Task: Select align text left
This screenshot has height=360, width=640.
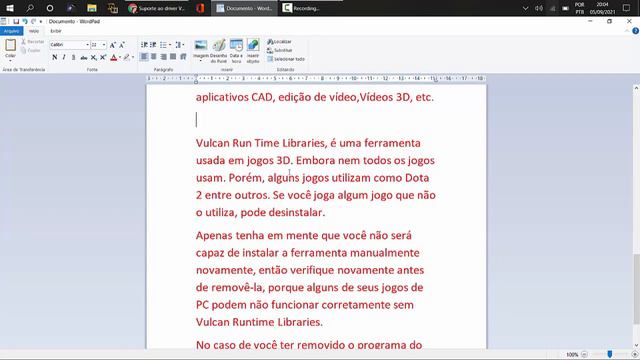Action: click(144, 57)
